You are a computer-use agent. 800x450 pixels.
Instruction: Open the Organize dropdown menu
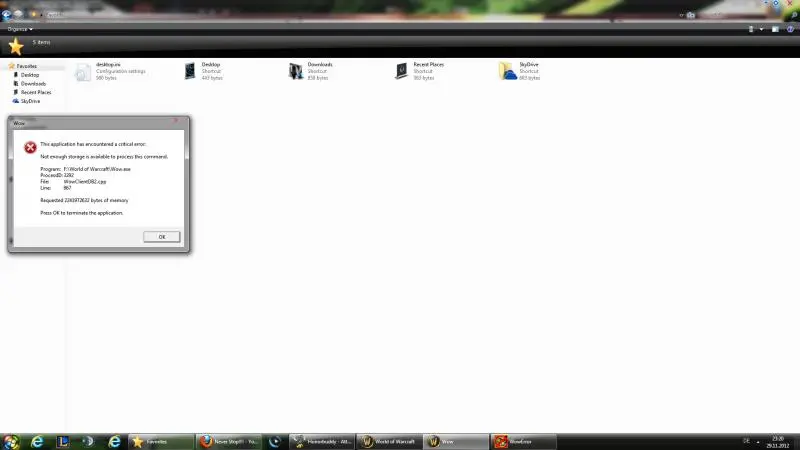coord(18,29)
